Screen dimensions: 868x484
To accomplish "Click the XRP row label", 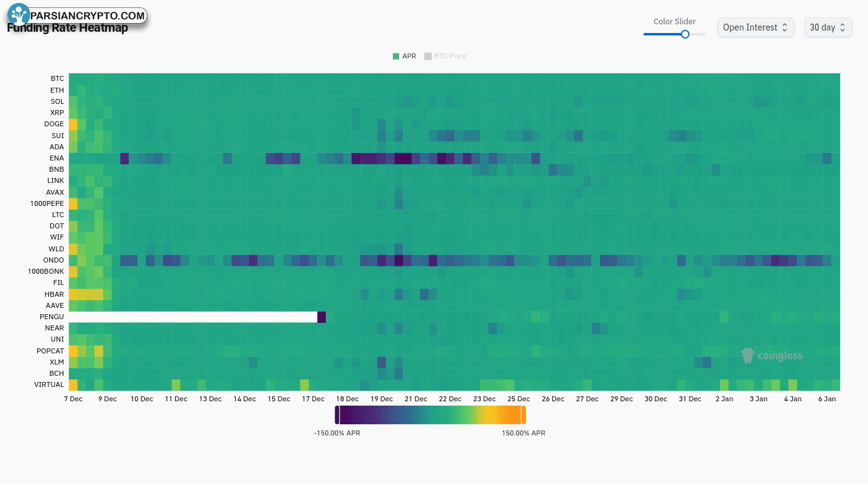I will [x=57, y=113].
